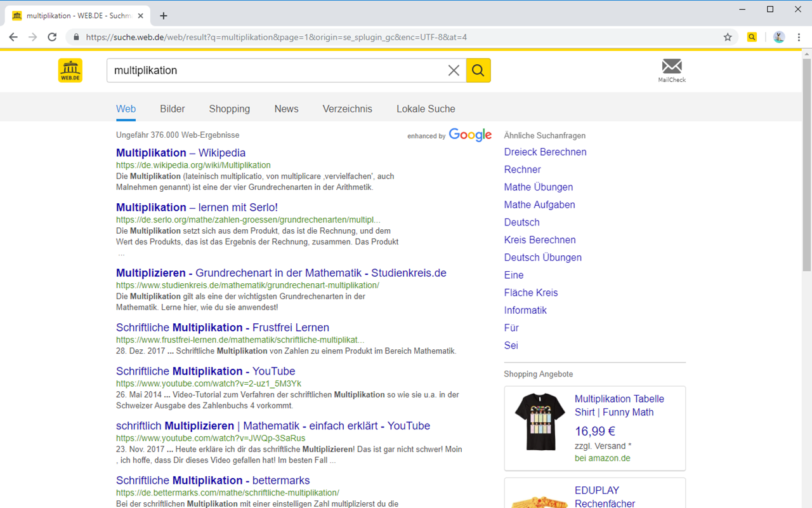Bookmark this page with the star icon

pyautogui.click(x=728, y=37)
